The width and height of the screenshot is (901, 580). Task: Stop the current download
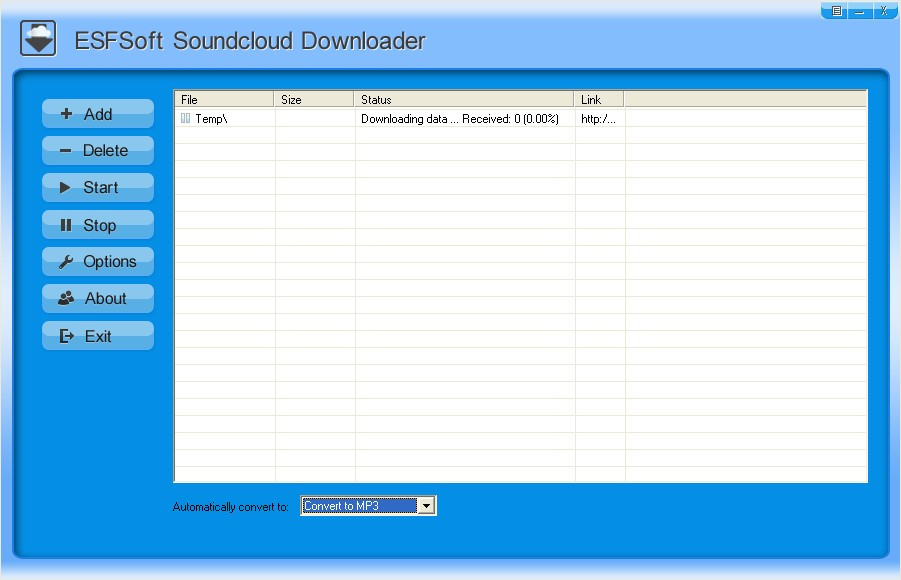pos(98,225)
